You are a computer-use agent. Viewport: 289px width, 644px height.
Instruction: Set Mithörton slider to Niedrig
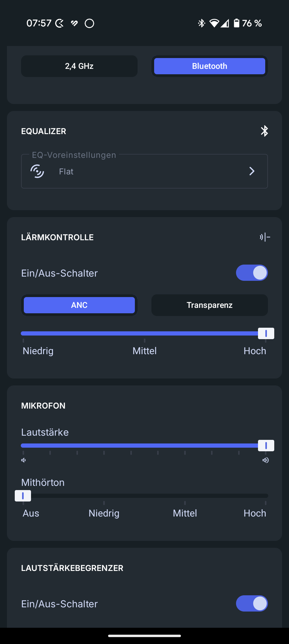[104, 496]
